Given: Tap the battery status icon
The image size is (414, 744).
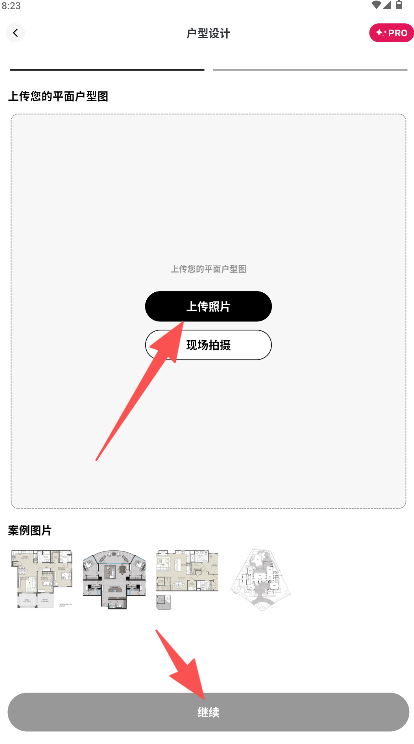Looking at the screenshot, I should [x=399, y=5].
